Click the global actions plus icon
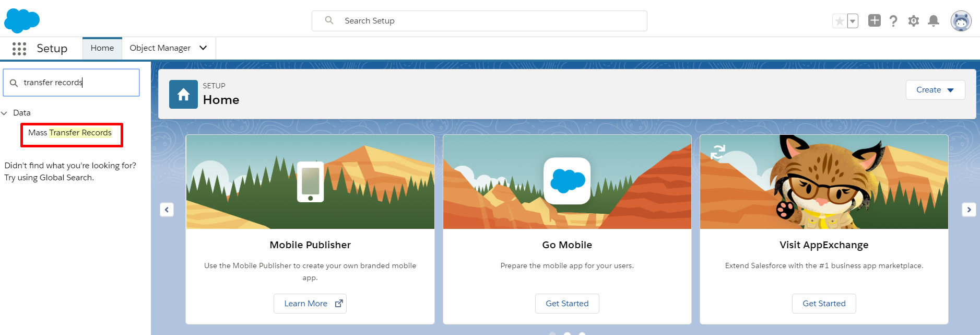The image size is (980, 335). pyautogui.click(x=875, y=20)
